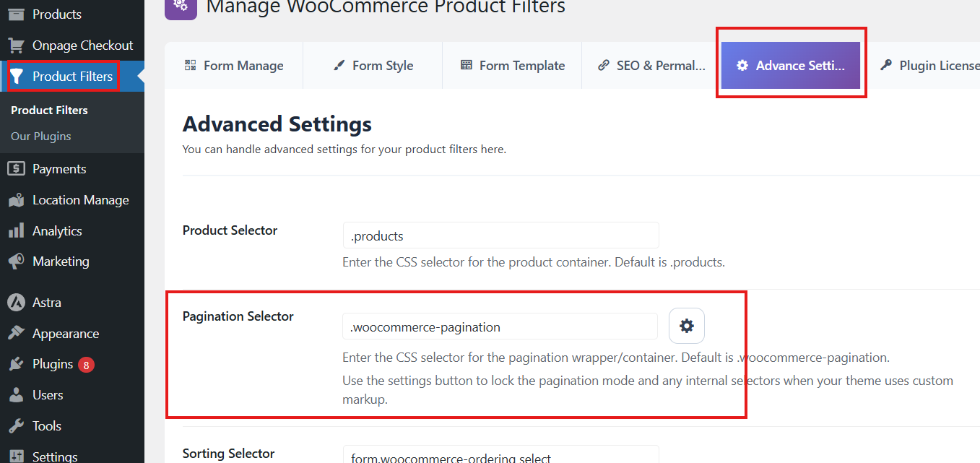Click the Pagination Selector gear settings button
Image resolution: width=980 pixels, height=463 pixels.
tap(686, 326)
